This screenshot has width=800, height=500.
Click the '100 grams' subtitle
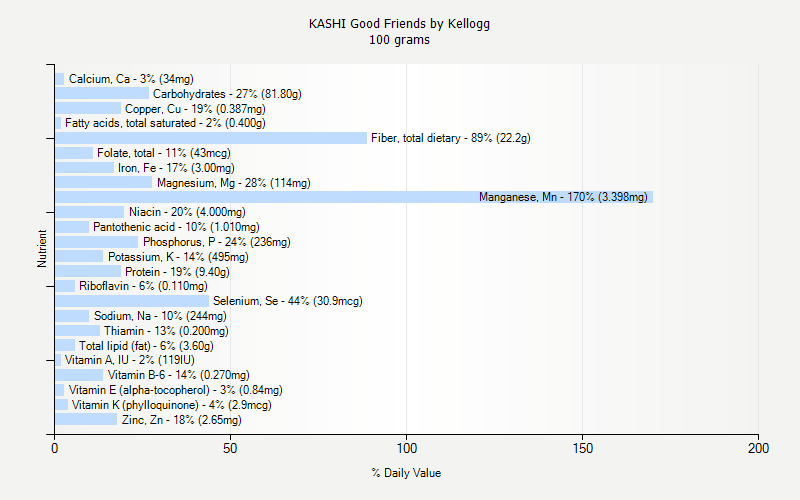tap(399, 40)
